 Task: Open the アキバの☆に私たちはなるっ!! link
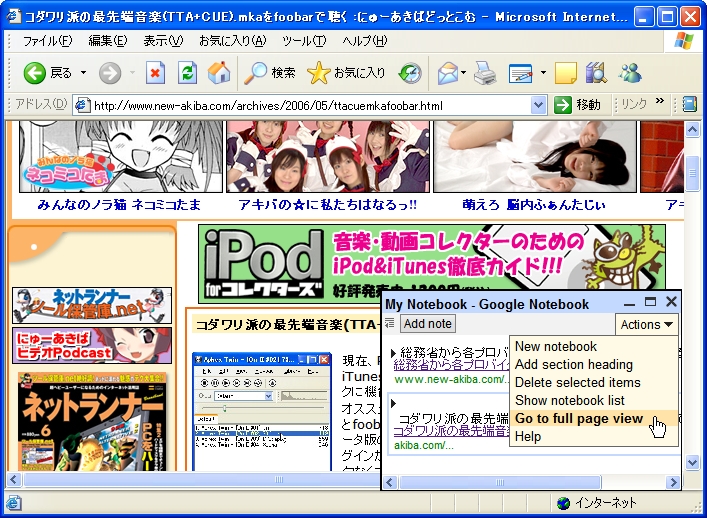(x=328, y=205)
